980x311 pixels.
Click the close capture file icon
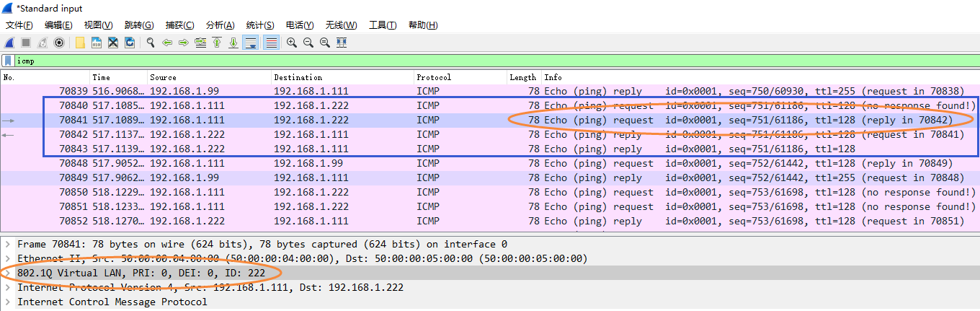pos(113,43)
